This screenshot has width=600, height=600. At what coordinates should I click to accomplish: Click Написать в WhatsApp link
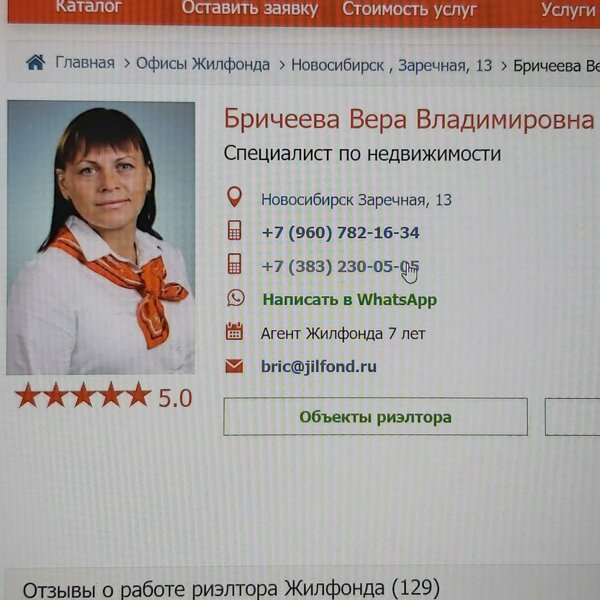[x=349, y=300]
